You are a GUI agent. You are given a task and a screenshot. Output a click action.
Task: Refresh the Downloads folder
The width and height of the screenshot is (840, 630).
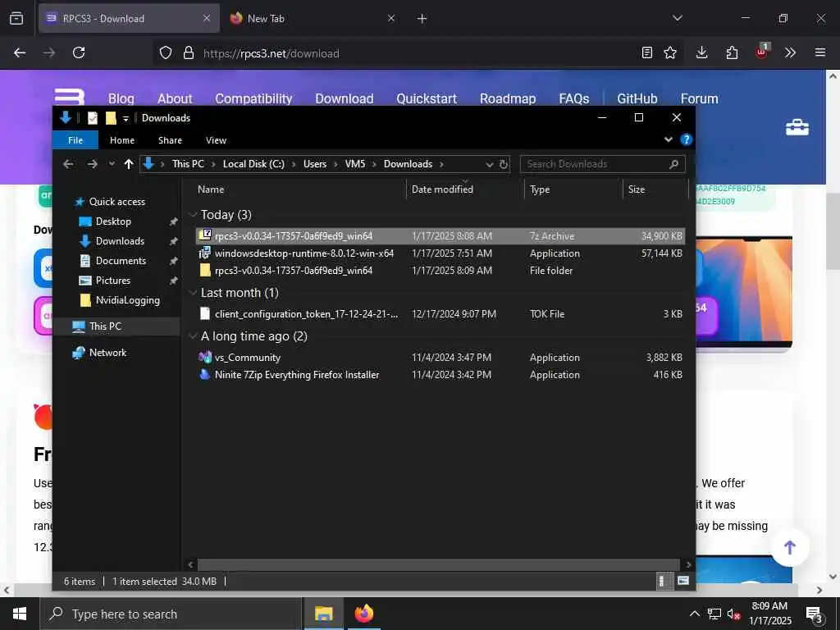pos(503,164)
